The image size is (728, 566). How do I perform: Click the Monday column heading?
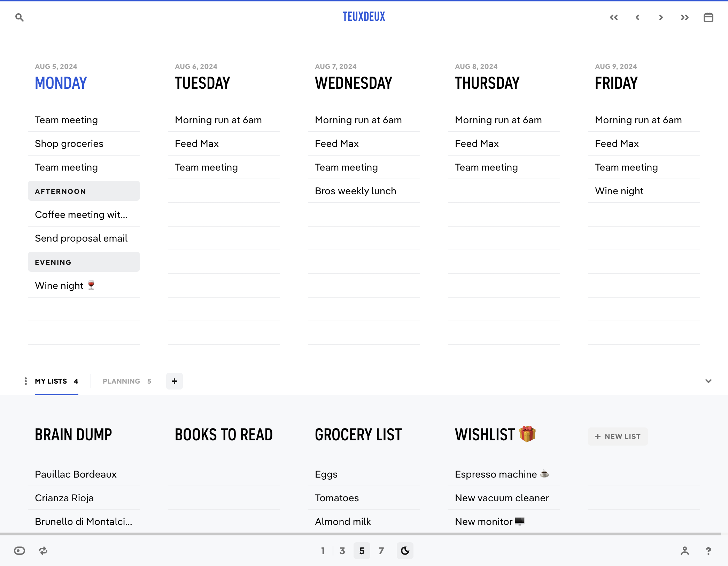coord(61,83)
